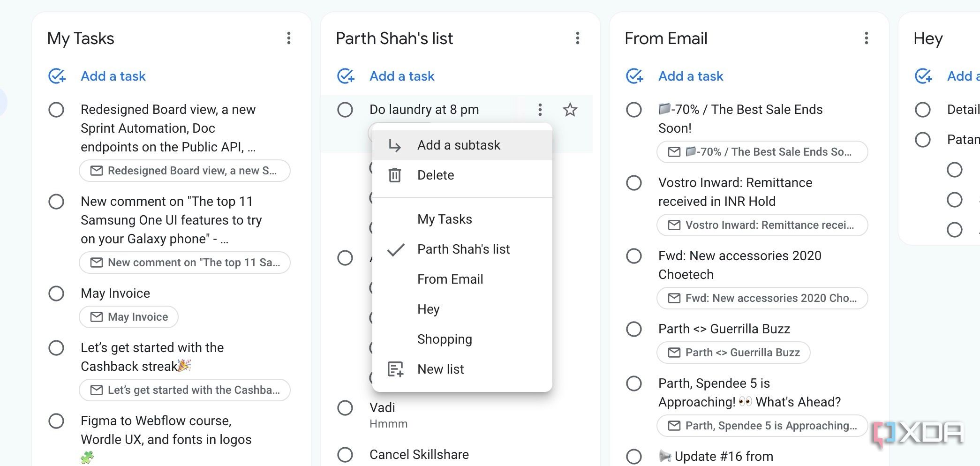Open the task named "Vadi"
The height and width of the screenshot is (466, 980).
382,407
